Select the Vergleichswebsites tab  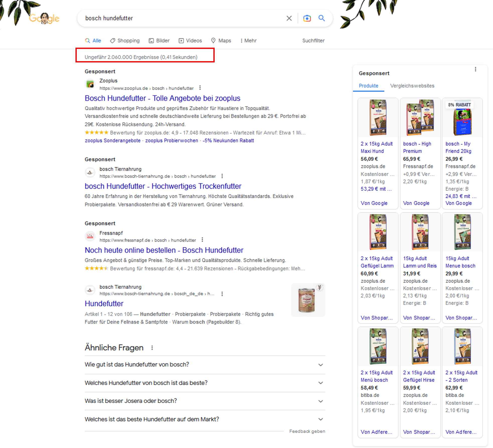[412, 86]
